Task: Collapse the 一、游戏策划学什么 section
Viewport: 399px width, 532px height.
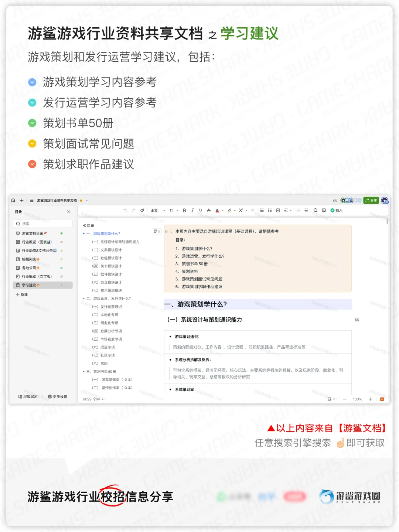Action: (x=84, y=233)
